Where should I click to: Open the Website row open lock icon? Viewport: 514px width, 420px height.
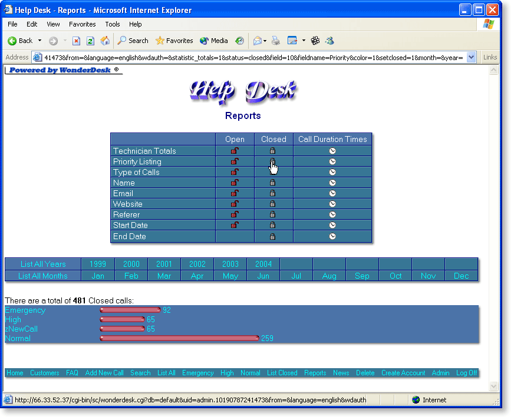(235, 204)
